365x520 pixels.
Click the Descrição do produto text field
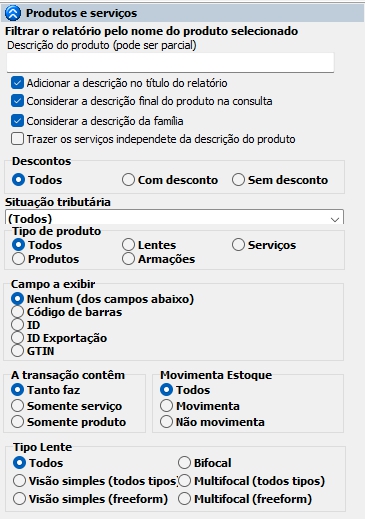[x=170, y=62]
